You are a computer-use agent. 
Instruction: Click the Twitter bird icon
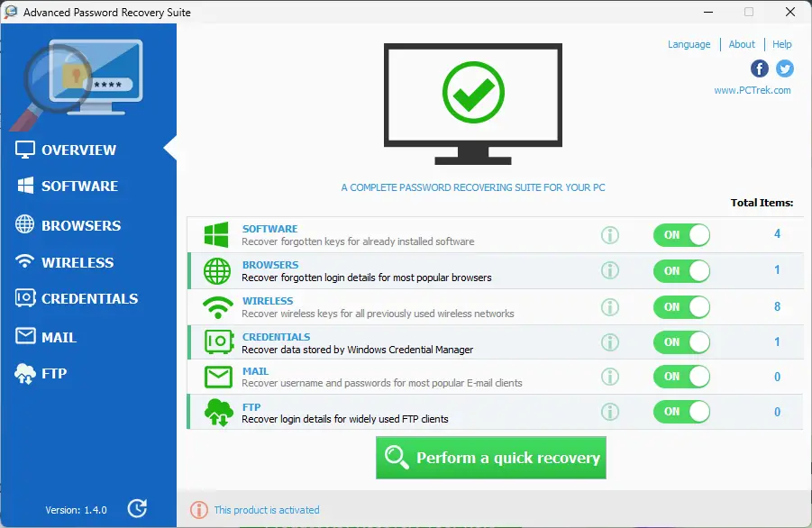(x=785, y=68)
